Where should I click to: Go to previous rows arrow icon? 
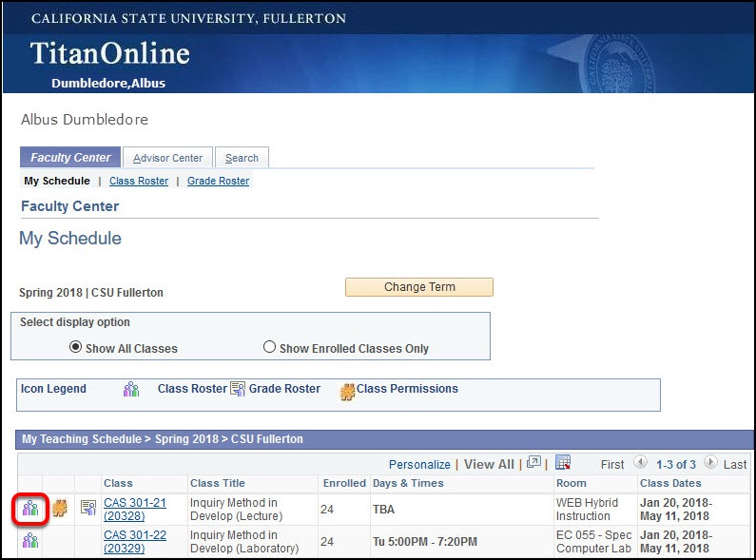640,462
